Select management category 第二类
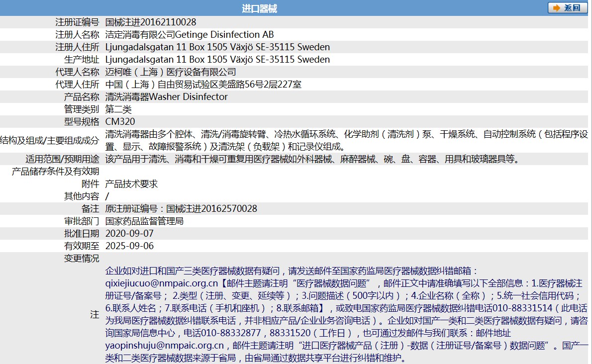This screenshot has width=592, height=364. point(118,109)
